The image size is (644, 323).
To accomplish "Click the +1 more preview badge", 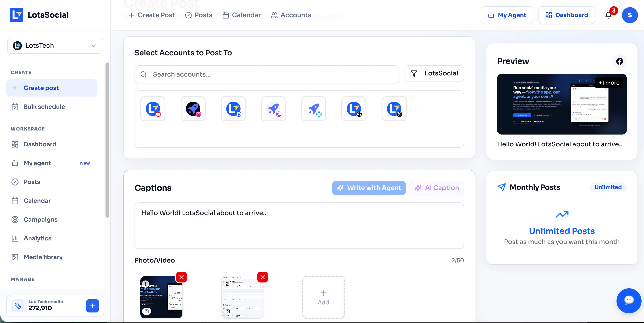I will 609,83.
